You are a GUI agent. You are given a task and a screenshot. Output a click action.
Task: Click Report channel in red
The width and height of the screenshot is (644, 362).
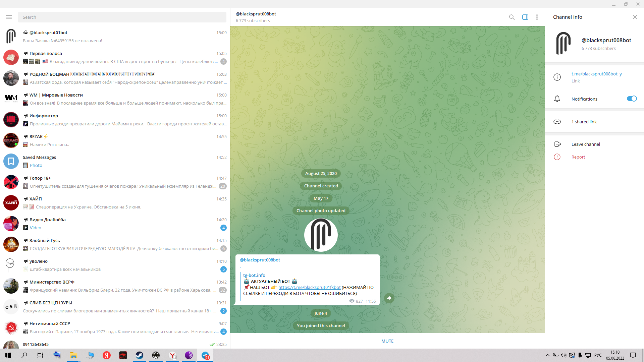tap(578, 157)
